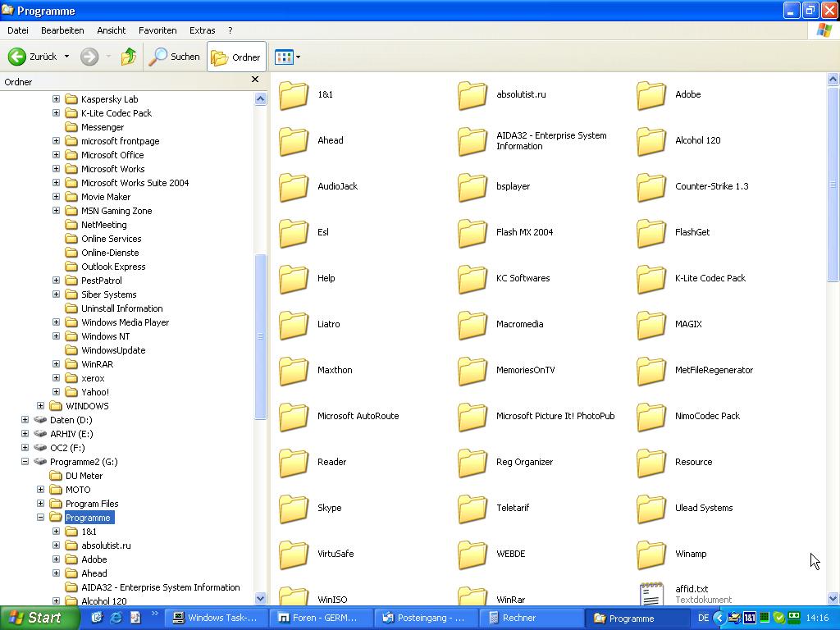Screen dimensions: 840x630
Task: Show hidden tray icons arrow
Action: [719, 619]
